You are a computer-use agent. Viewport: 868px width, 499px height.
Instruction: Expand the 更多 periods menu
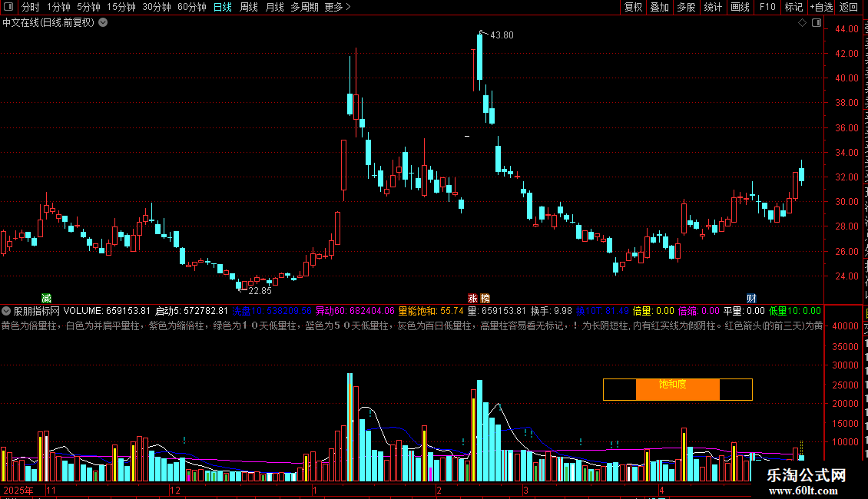point(338,7)
